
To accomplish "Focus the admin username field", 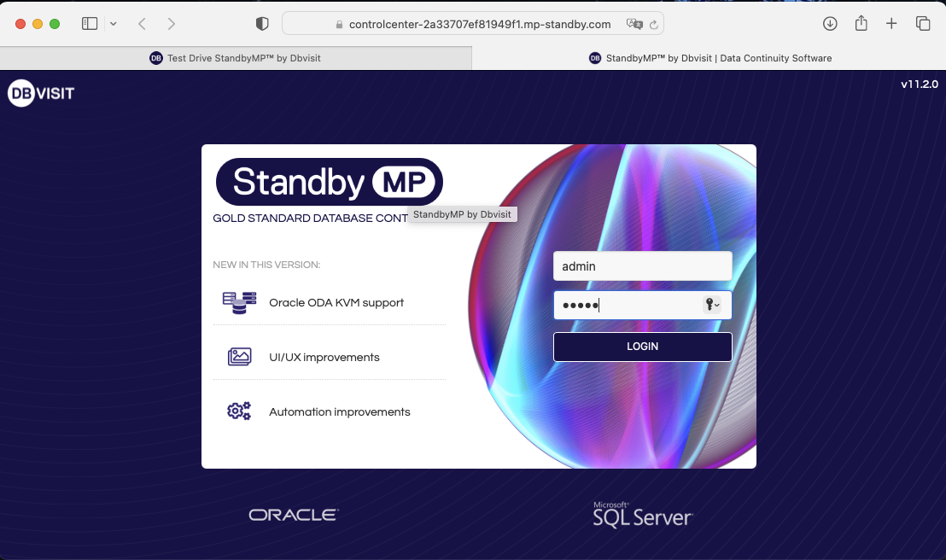I will click(642, 266).
